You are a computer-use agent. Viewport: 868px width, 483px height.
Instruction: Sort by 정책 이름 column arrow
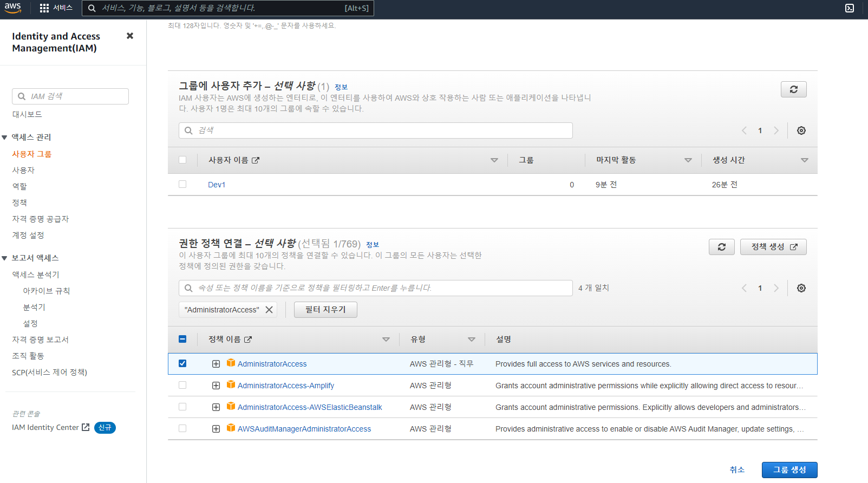point(386,340)
